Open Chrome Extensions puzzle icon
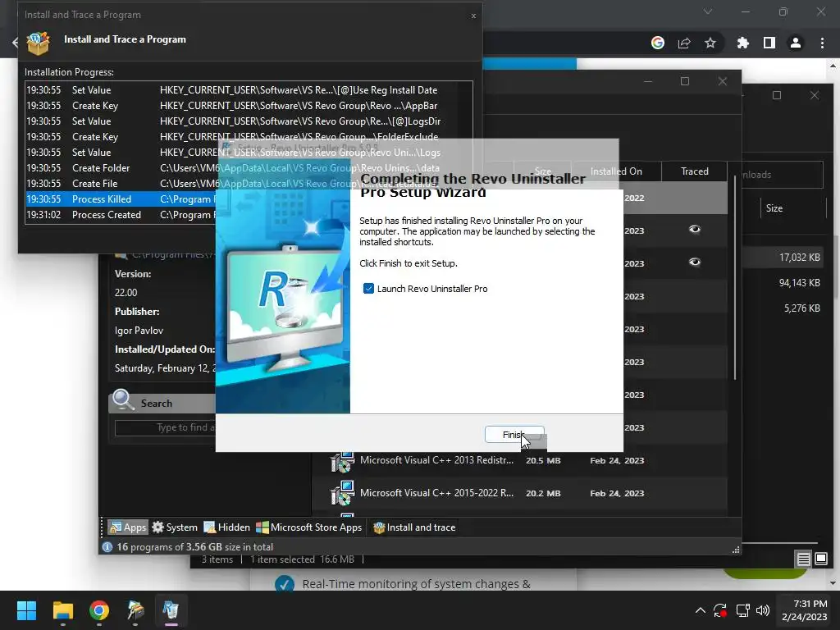 743,43
